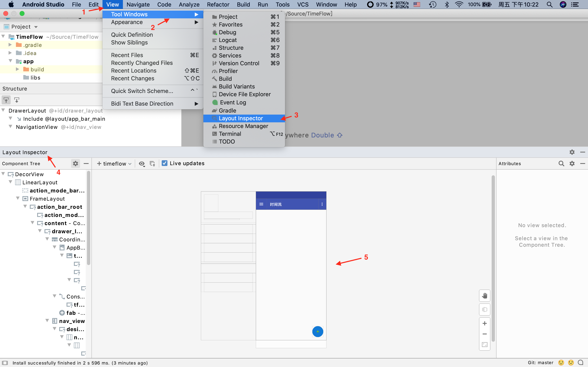Search attributes with the magnifier icon
Image resolution: width=588 pixels, height=367 pixels.
[x=561, y=164]
